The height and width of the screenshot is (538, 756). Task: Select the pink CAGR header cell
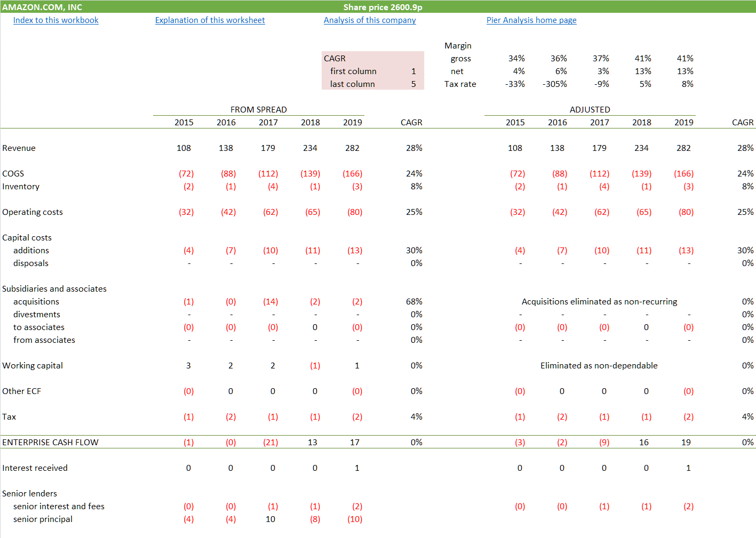click(x=335, y=59)
